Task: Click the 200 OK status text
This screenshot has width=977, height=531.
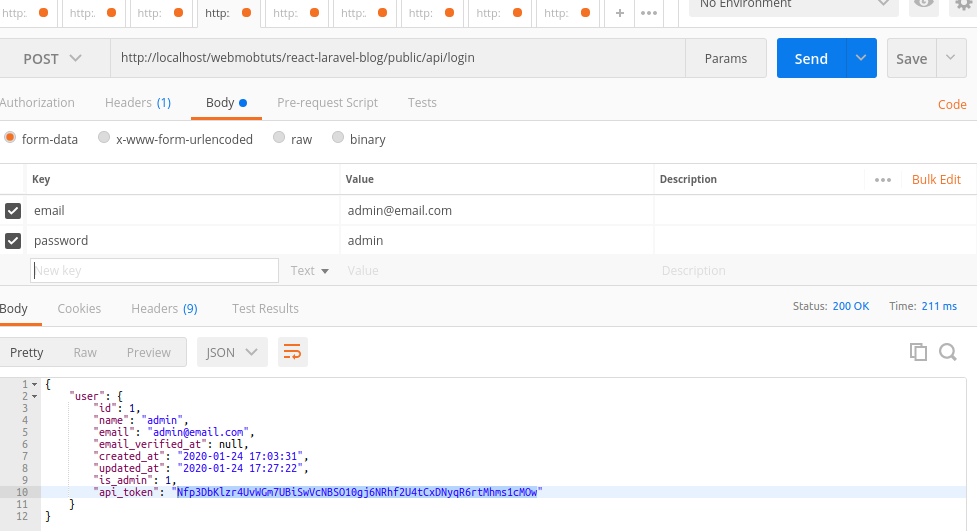Action: pos(851,306)
